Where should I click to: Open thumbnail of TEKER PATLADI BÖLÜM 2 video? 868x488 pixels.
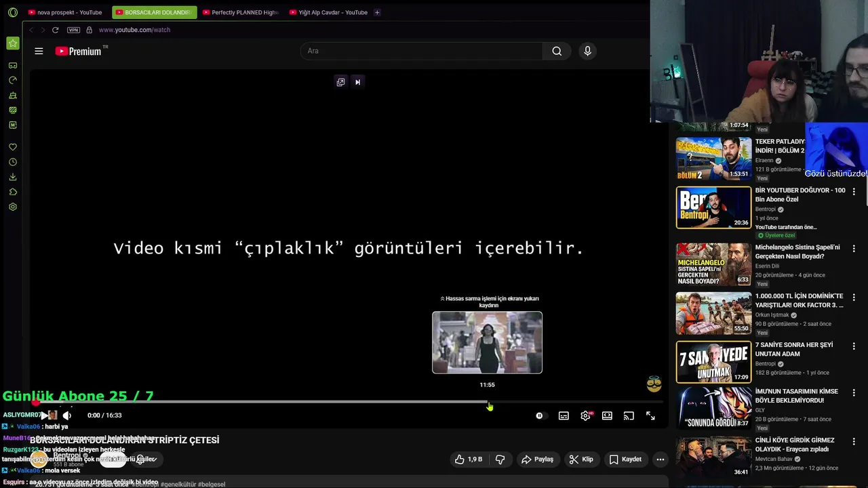click(713, 159)
